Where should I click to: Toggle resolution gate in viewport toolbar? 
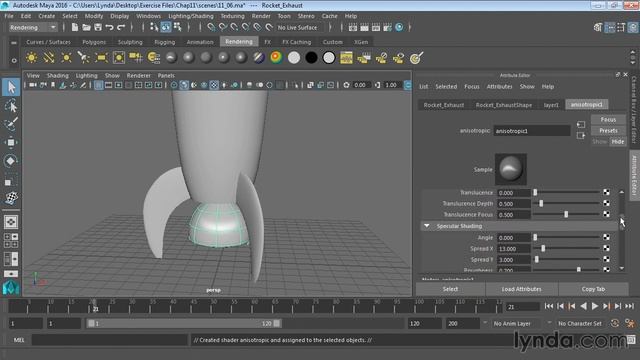pos(118,85)
